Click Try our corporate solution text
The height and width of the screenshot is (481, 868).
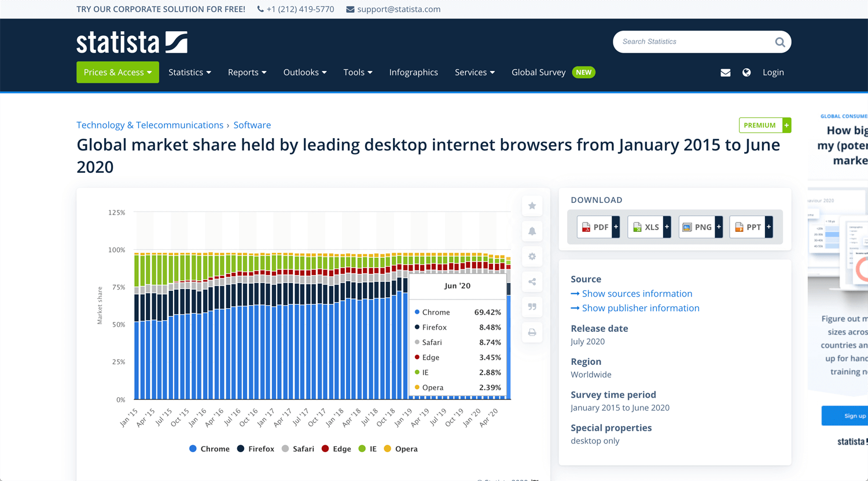161,9
